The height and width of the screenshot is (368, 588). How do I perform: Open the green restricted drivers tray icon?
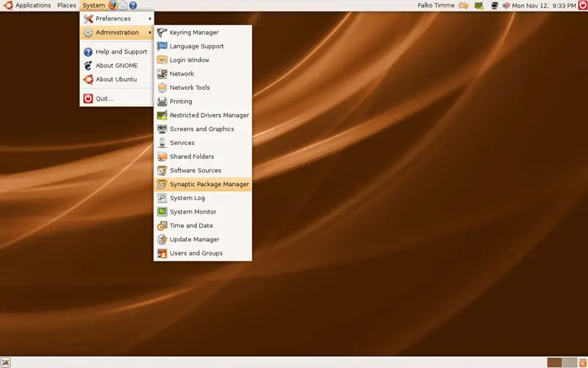[478, 5]
